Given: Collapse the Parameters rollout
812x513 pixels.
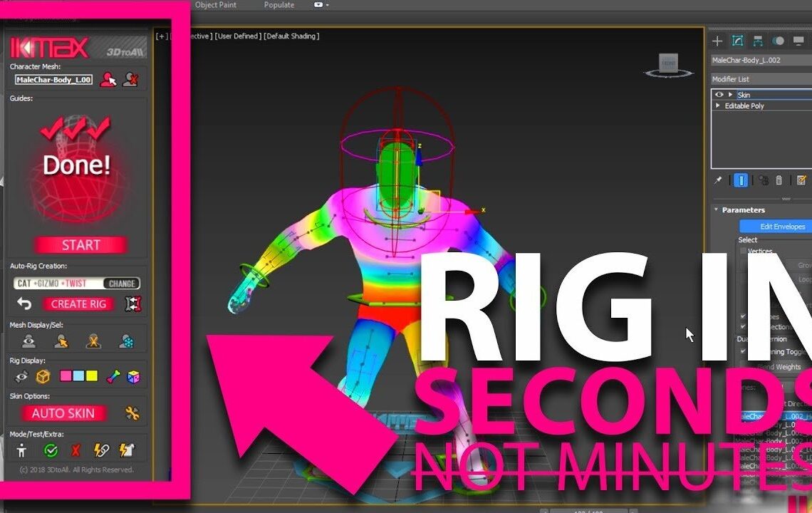Looking at the screenshot, I should 715,209.
